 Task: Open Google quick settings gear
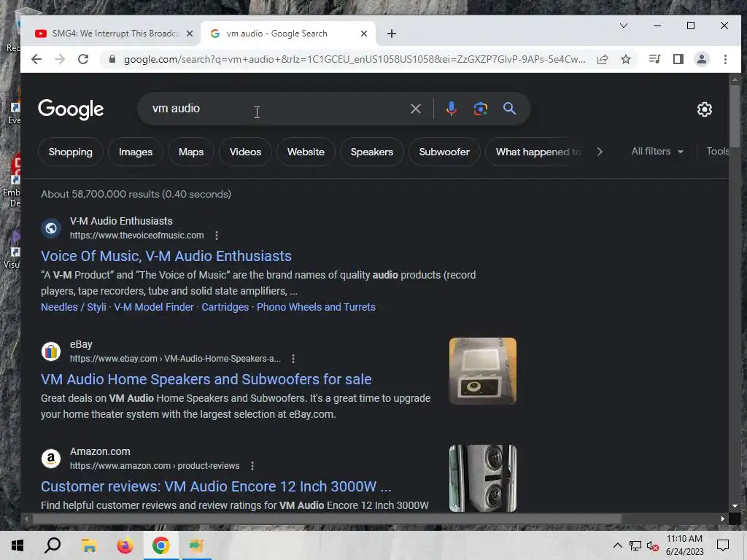pos(704,109)
